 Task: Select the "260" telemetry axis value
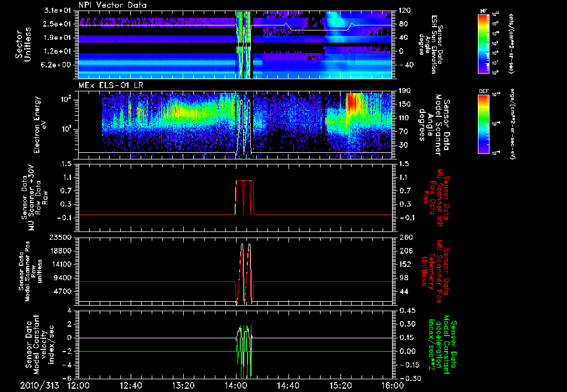click(405, 237)
